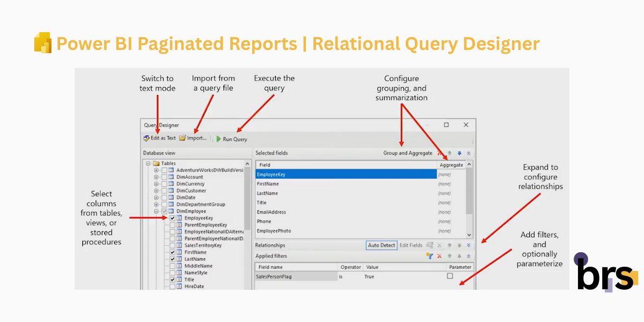Screen dimensions: 644x322
Task: Collapse the Relationships section with the double chevron
Action: coord(469,245)
